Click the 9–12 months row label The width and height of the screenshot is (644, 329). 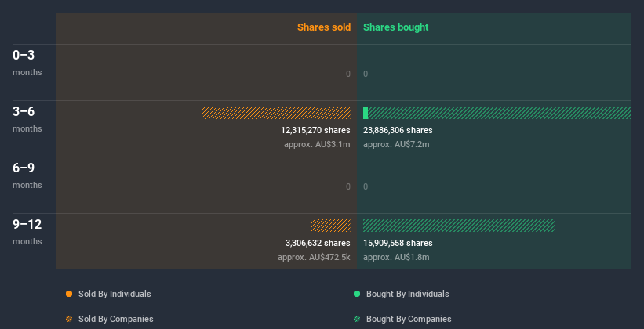pyautogui.click(x=27, y=232)
